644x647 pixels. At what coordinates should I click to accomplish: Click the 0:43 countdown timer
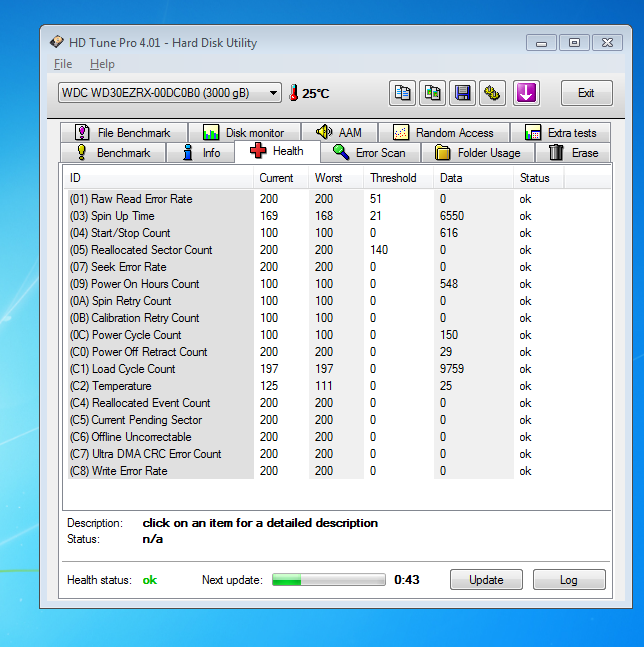click(x=406, y=580)
